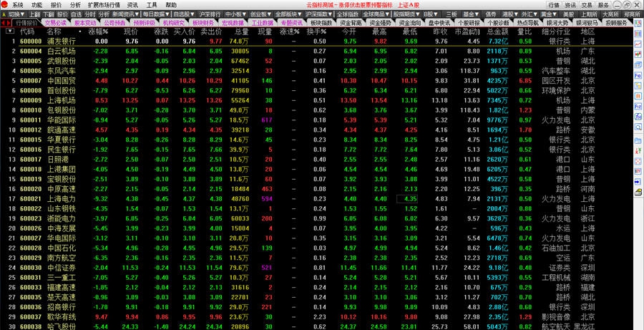Click the 上翻 toolbar button

(x=34, y=14)
